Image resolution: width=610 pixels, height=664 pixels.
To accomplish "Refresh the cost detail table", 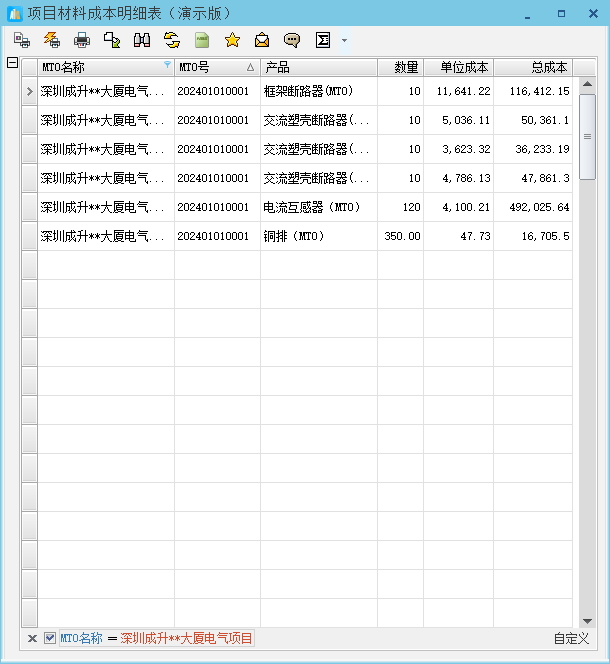I will pyautogui.click(x=172, y=40).
